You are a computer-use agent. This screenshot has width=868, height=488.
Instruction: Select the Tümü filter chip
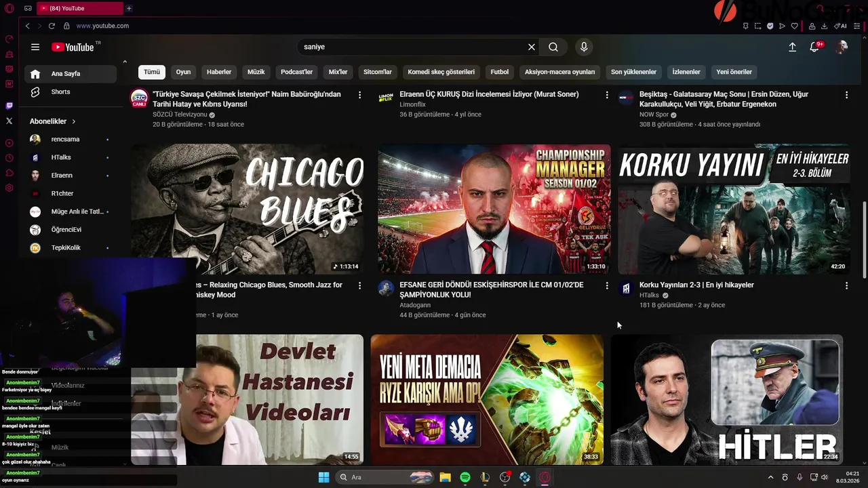[152, 72]
